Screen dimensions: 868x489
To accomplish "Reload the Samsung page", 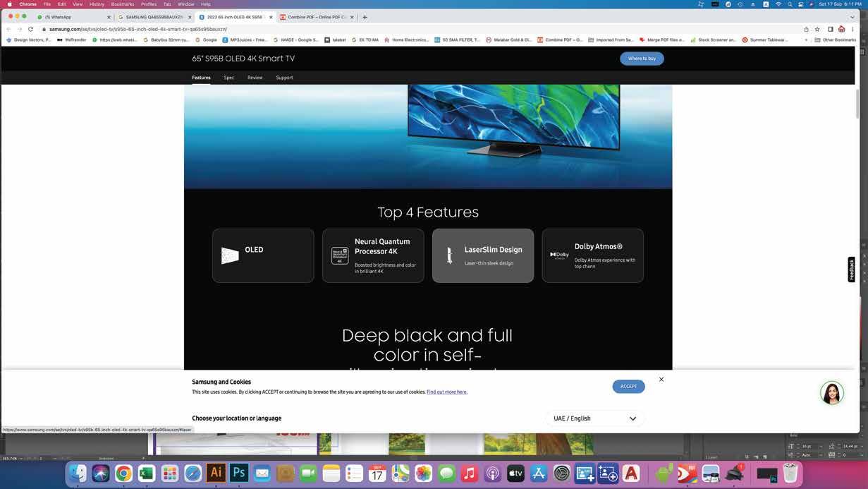I will coord(30,29).
